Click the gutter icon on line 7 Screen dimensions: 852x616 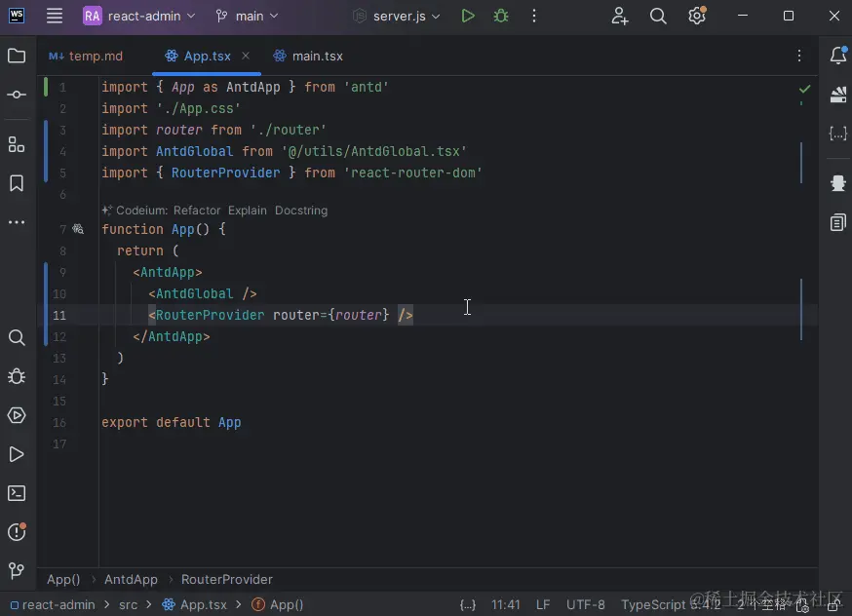click(x=78, y=229)
